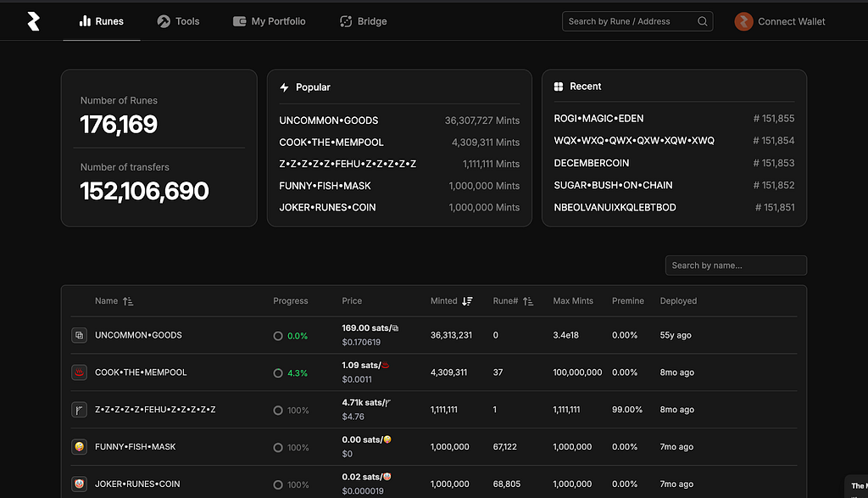Click the 100% progress ring for FUNNY•FISH•MASK

pyautogui.click(x=278, y=447)
